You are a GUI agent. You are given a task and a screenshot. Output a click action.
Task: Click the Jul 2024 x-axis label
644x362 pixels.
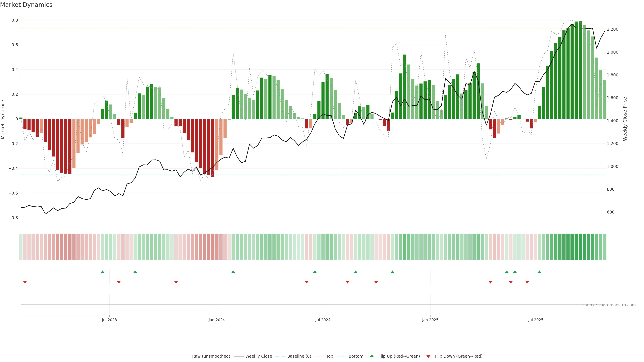pyautogui.click(x=323, y=320)
